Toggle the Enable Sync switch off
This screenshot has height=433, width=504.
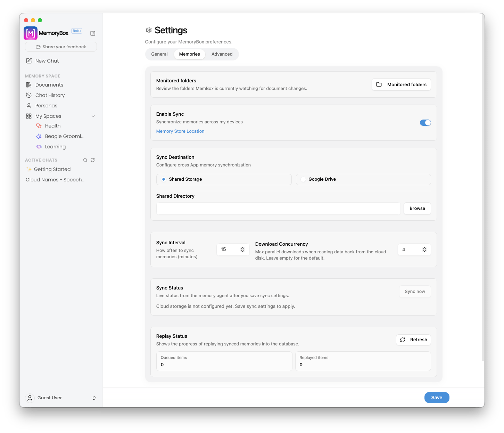tap(425, 123)
